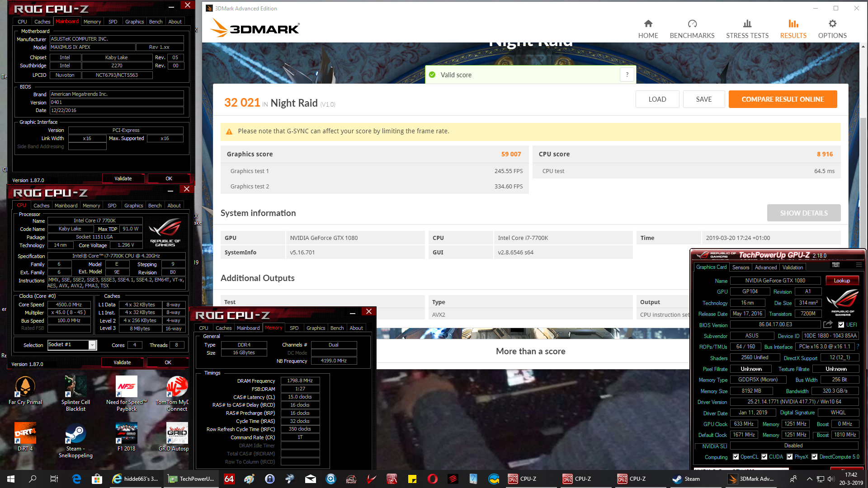
Task: Launch Microsoft Edge from taskbar
Action: [x=76, y=479]
